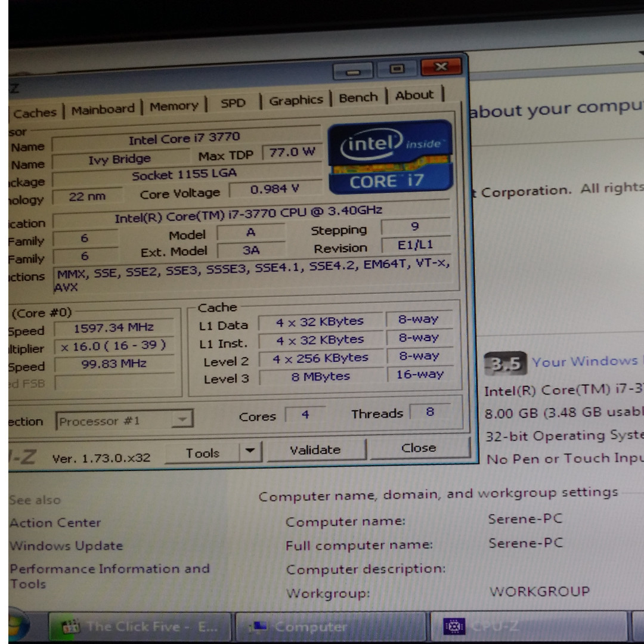
Task: Click the Workgroup value 'WORKGROUP'
Action: pos(540,592)
